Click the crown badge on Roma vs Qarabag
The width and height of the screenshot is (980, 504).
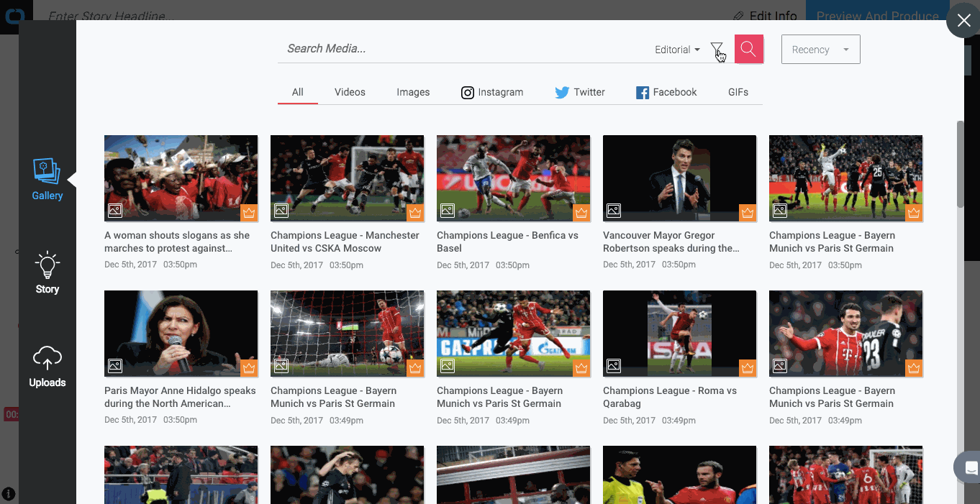tap(748, 367)
